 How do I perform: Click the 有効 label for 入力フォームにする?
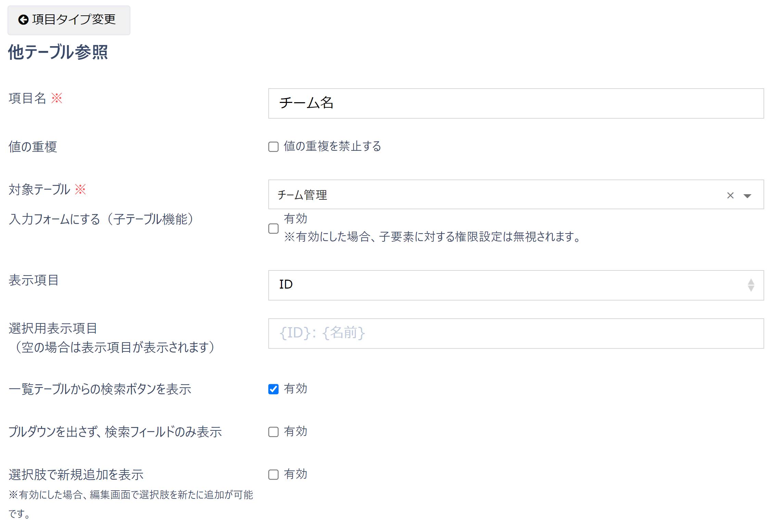(295, 219)
